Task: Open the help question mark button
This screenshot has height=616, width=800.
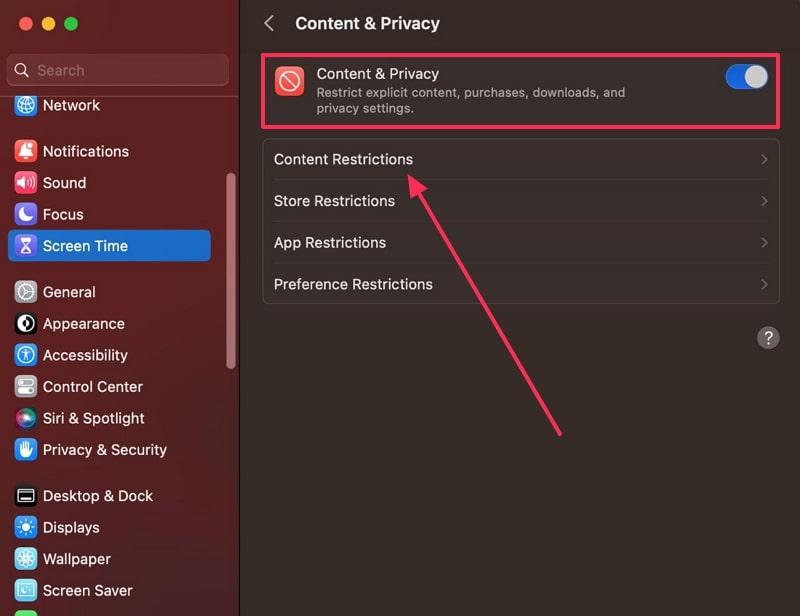Action: [767, 337]
